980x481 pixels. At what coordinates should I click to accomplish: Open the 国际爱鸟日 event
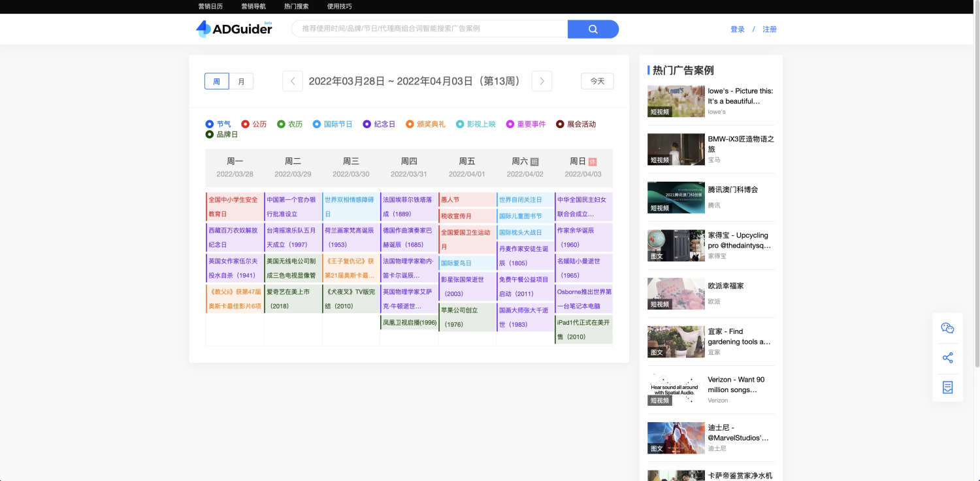point(467,263)
